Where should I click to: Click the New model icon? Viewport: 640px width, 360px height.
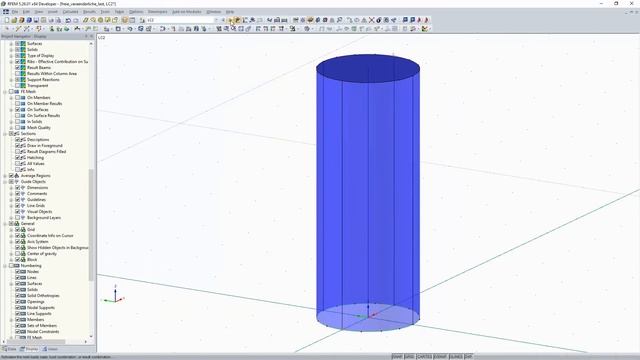(7, 20)
